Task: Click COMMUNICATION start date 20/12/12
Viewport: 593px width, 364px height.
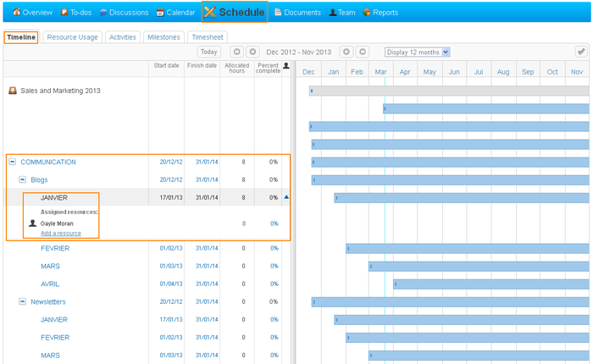Action: 171,162
